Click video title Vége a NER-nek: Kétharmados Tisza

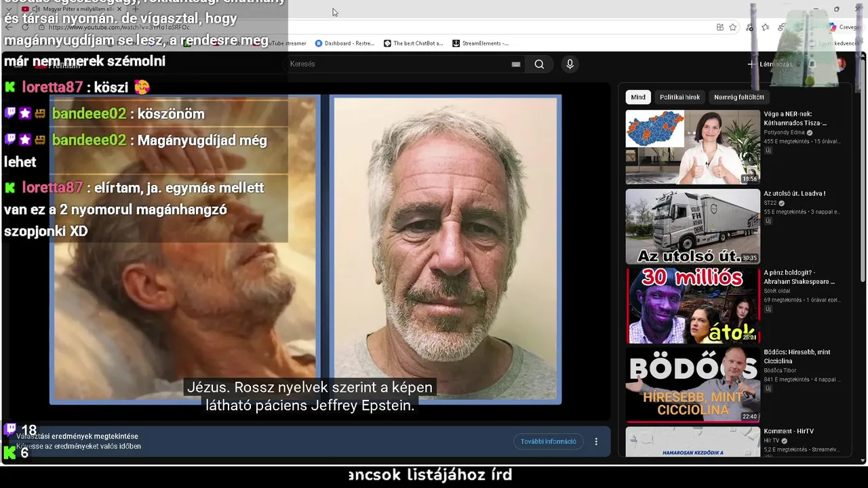[796, 119]
